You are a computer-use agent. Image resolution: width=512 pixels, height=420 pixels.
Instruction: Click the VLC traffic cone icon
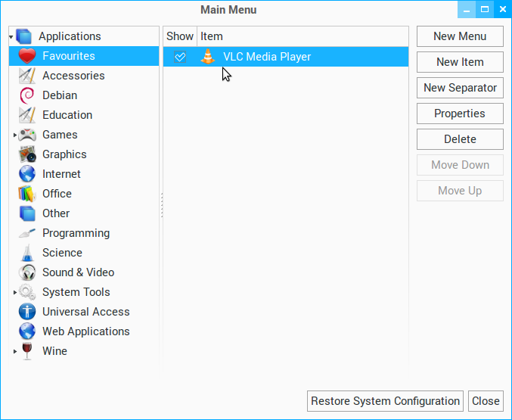(208, 57)
